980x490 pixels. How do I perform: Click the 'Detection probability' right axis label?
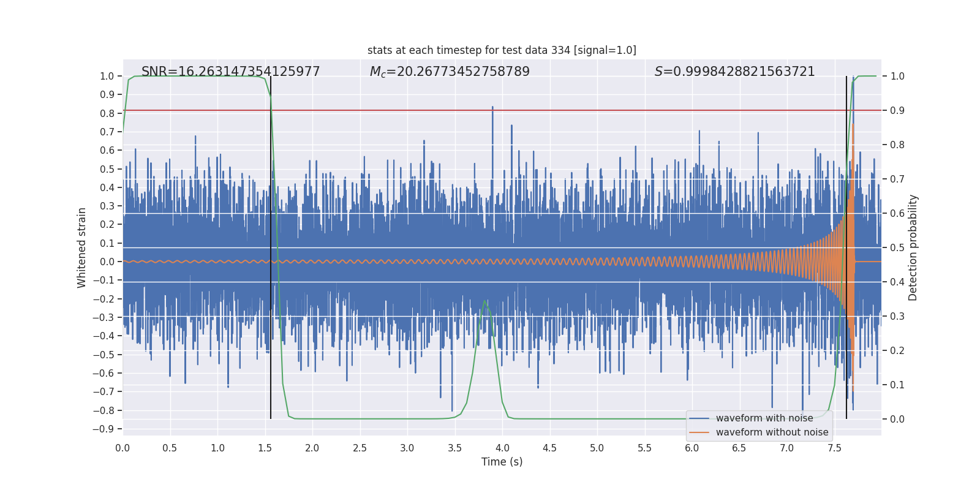913,247
